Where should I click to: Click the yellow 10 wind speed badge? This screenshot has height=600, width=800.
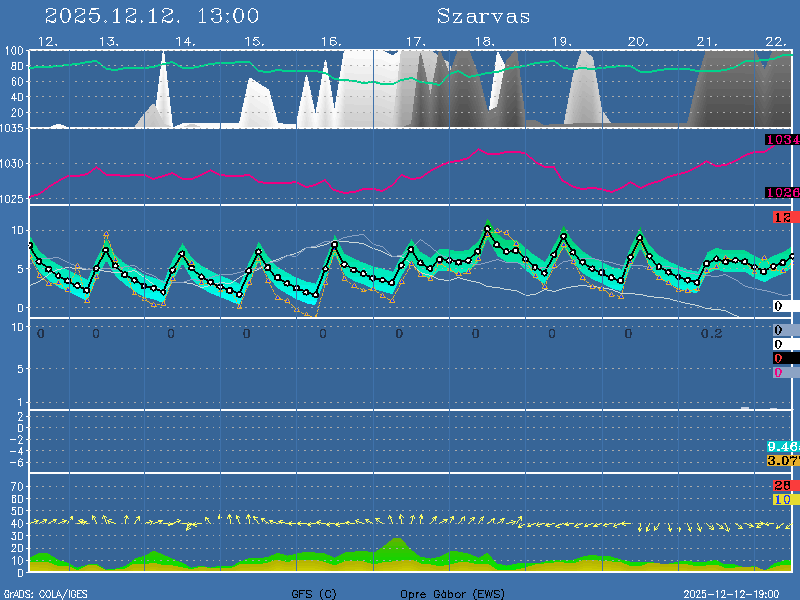(x=783, y=499)
